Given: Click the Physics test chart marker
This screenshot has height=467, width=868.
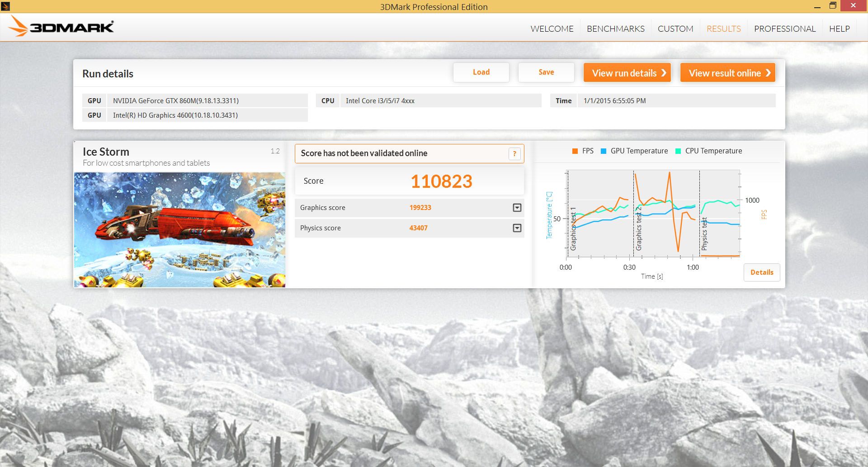Looking at the screenshot, I should tap(704, 233).
